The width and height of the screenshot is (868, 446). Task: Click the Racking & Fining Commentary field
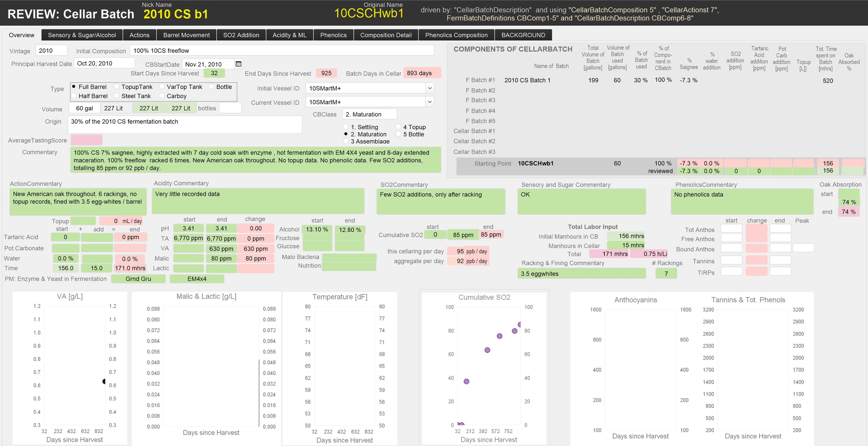click(582, 274)
